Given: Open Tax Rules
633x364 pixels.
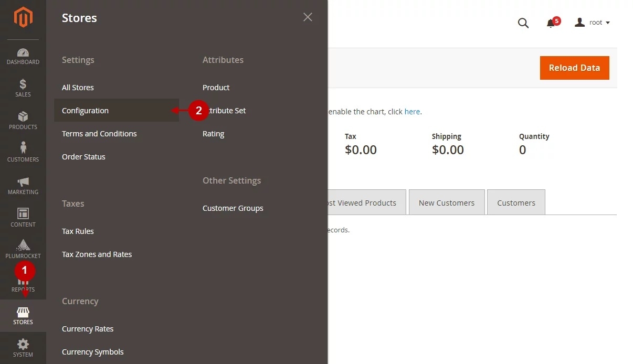Looking at the screenshot, I should coord(78,231).
